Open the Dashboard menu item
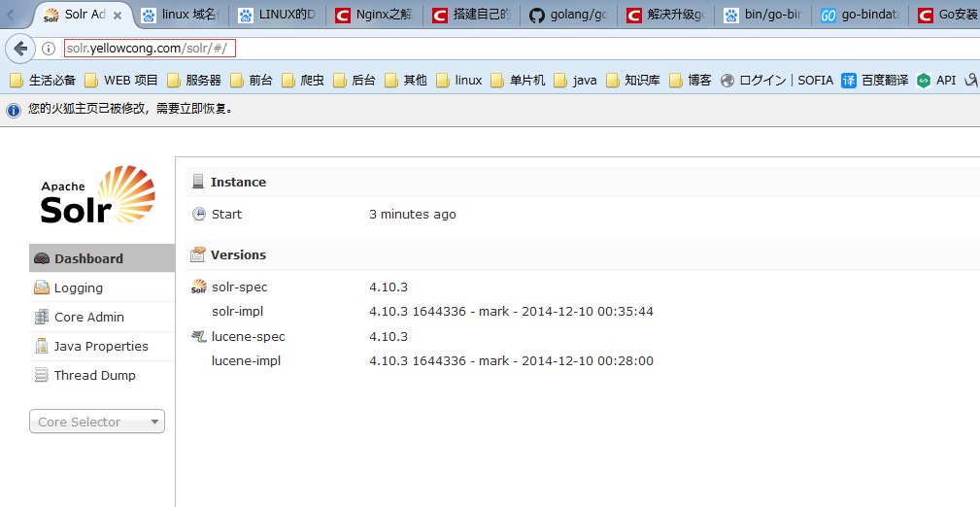This screenshot has height=507, width=980. click(102, 258)
